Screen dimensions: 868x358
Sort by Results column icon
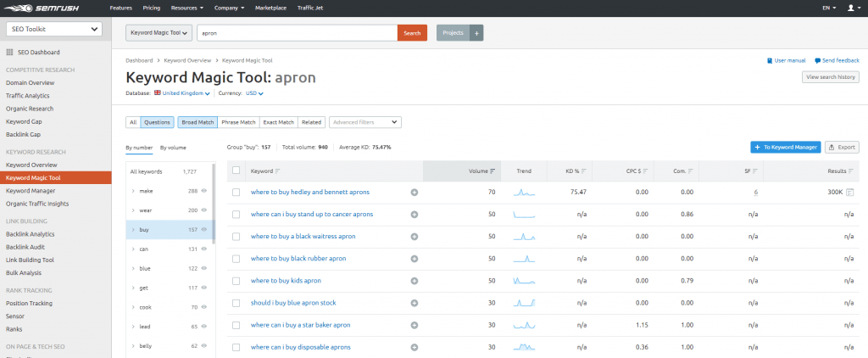pyautogui.click(x=851, y=171)
